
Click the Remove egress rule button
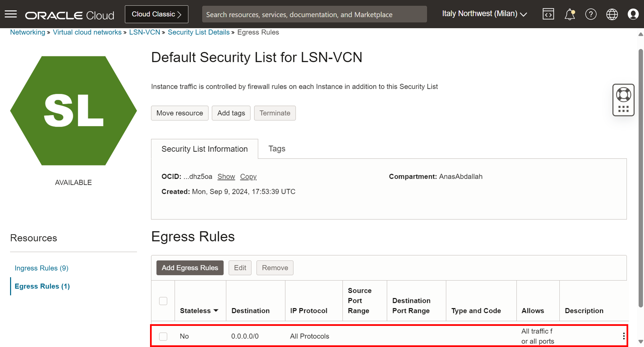click(275, 268)
